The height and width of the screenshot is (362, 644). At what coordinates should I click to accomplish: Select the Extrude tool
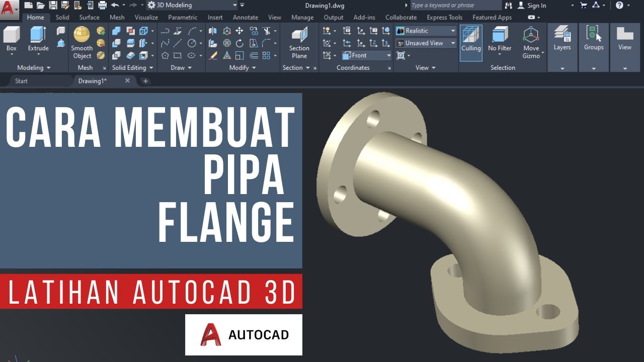coord(38,39)
